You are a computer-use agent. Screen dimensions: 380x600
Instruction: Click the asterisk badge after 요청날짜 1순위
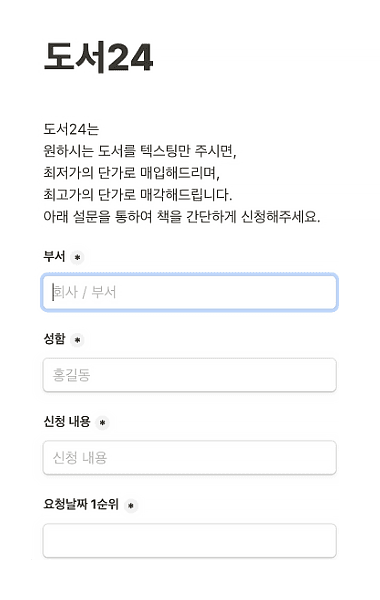(x=131, y=505)
